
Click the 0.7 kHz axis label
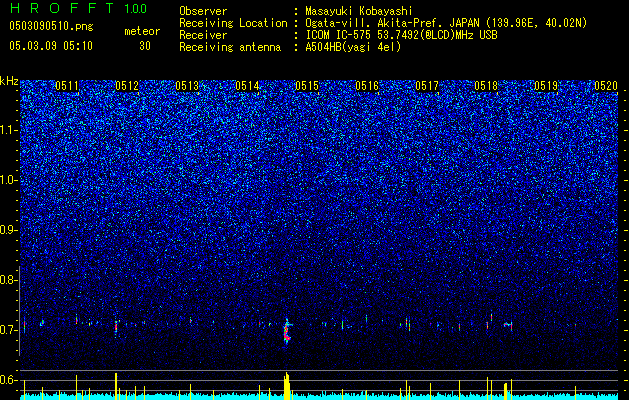pos(8,330)
